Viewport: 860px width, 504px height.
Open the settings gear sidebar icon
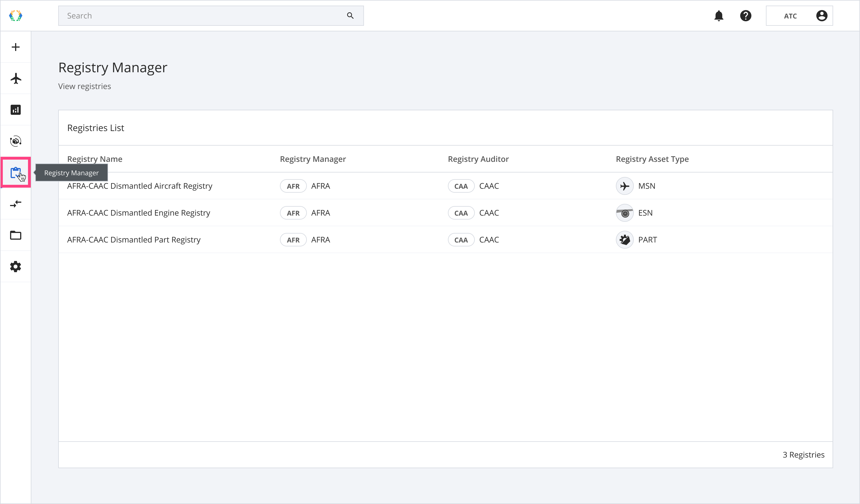(x=16, y=267)
